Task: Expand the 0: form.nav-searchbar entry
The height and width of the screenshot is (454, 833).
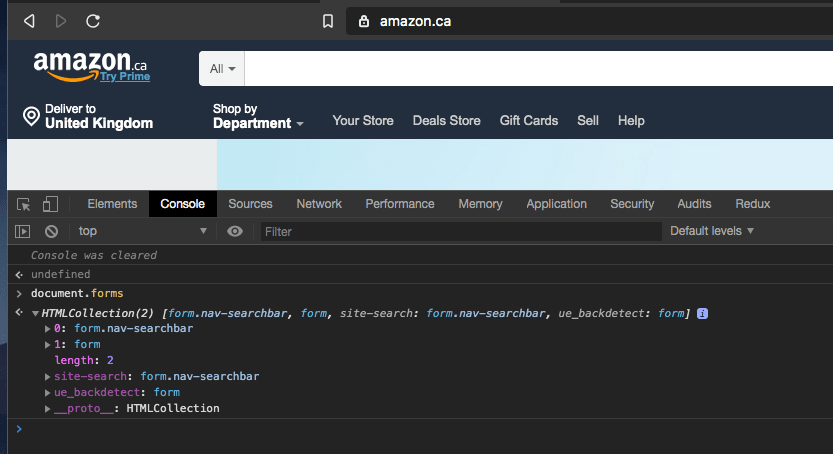Action: pyautogui.click(x=48, y=329)
